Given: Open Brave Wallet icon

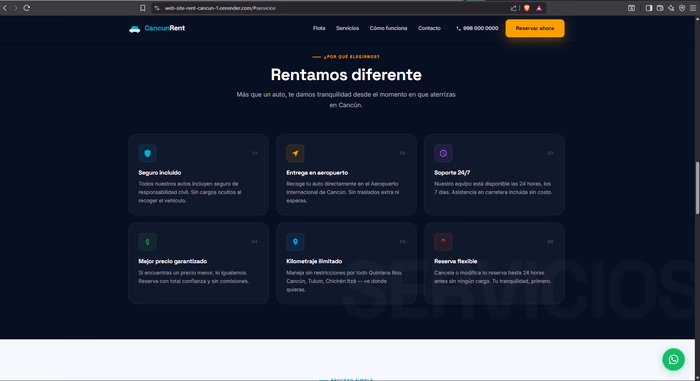Looking at the screenshot, I should pos(660,8).
